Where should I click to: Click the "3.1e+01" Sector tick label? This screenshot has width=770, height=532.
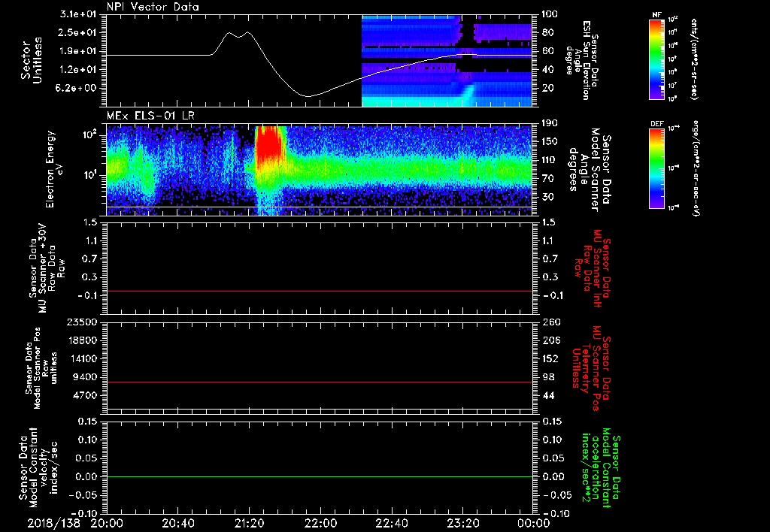tap(78, 14)
